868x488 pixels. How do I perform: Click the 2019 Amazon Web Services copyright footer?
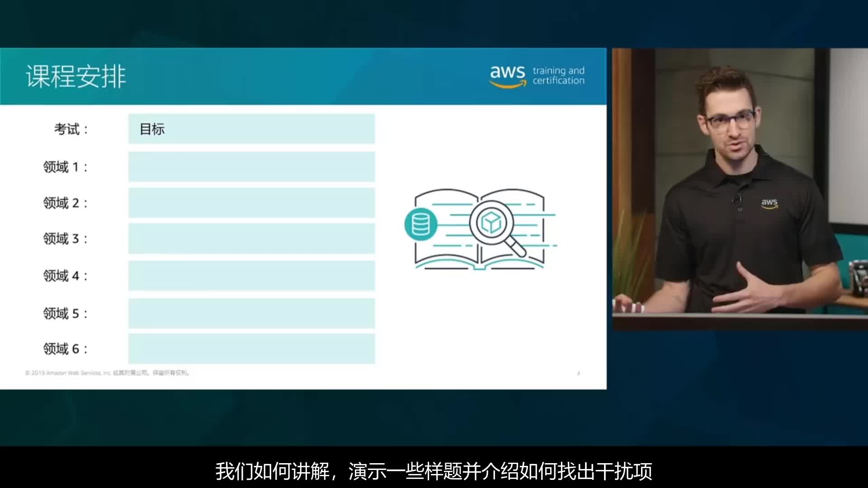pyautogui.click(x=108, y=373)
